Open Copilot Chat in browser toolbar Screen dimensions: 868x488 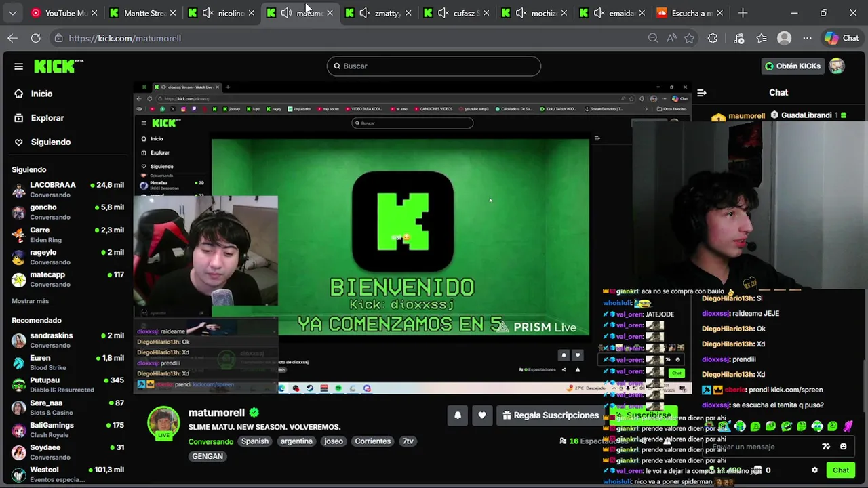pos(842,38)
